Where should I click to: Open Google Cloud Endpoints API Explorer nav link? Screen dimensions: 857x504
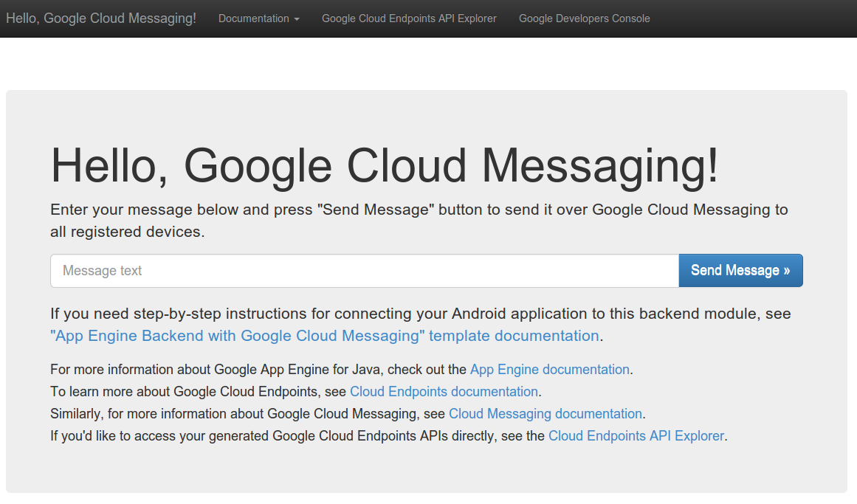point(409,18)
